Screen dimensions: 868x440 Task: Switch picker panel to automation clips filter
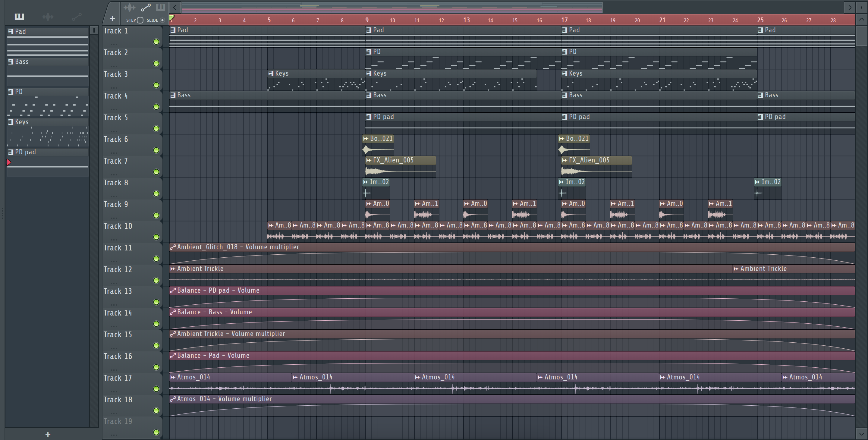(77, 17)
